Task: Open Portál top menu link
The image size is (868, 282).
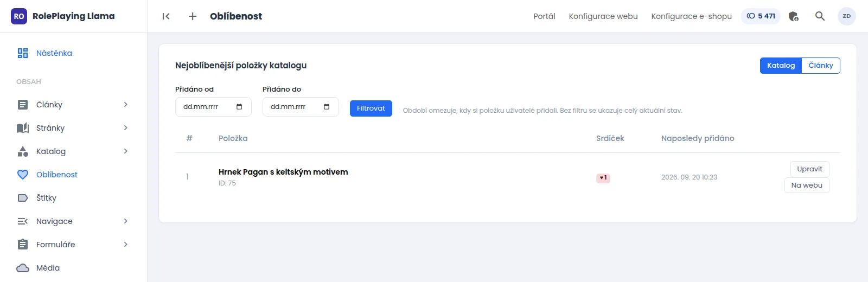Action: 544,16
